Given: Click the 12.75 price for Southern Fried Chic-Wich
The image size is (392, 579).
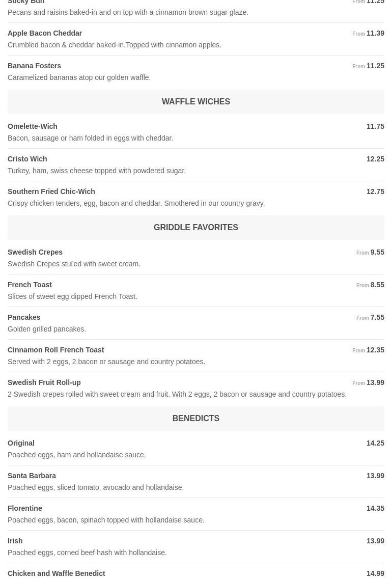Looking at the screenshot, I should pos(375,192).
